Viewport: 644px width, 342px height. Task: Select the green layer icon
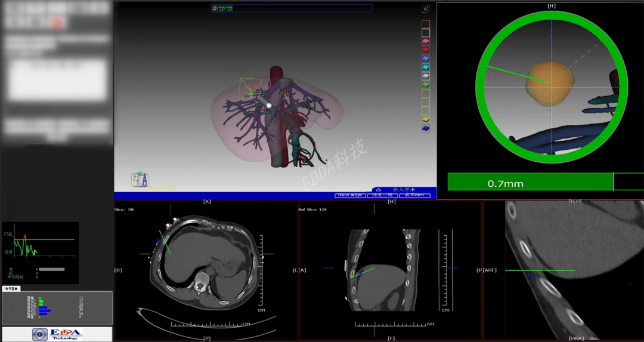click(x=426, y=85)
